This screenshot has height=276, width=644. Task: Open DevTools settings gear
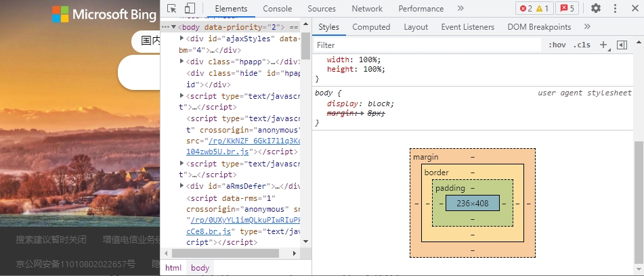pos(596,9)
